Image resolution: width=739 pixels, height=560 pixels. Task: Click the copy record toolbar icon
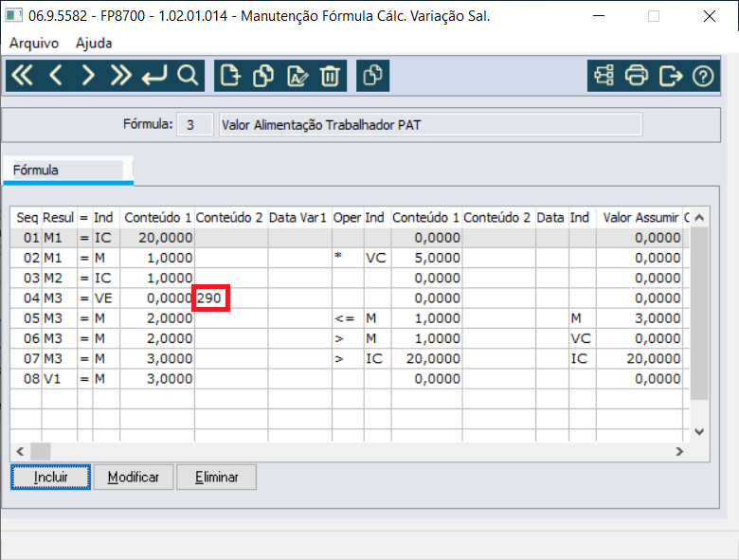(x=263, y=76)
